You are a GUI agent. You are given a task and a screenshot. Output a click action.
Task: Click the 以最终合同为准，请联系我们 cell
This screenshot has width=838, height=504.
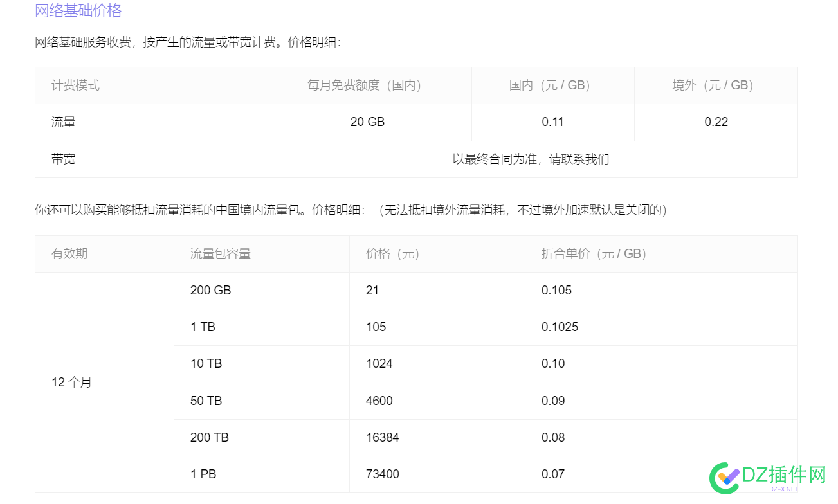pyautogui.click(x=531, y=159)
